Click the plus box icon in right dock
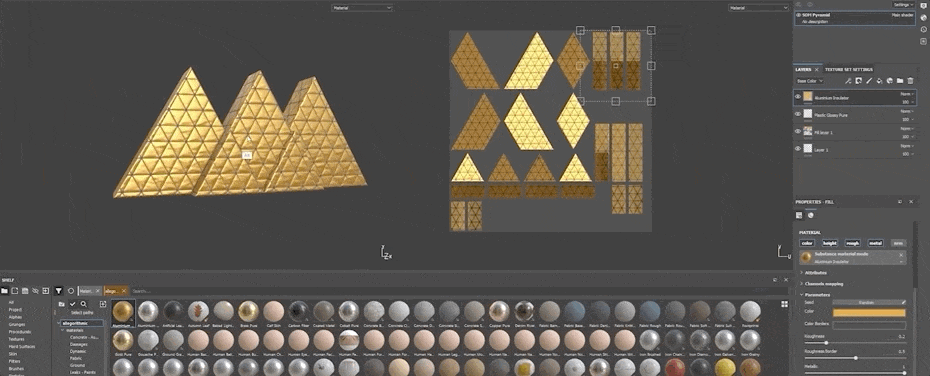This screenshot has width=930, height=376. (923, 41)
